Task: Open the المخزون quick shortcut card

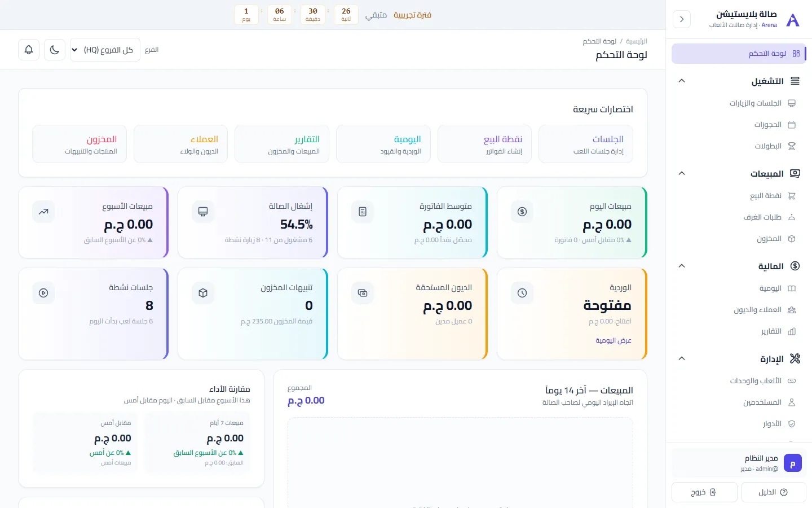Action: [x=80, y=144]
